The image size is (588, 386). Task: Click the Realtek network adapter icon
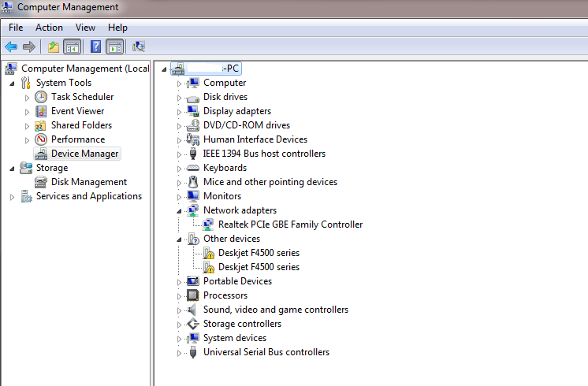coord(208,225)
